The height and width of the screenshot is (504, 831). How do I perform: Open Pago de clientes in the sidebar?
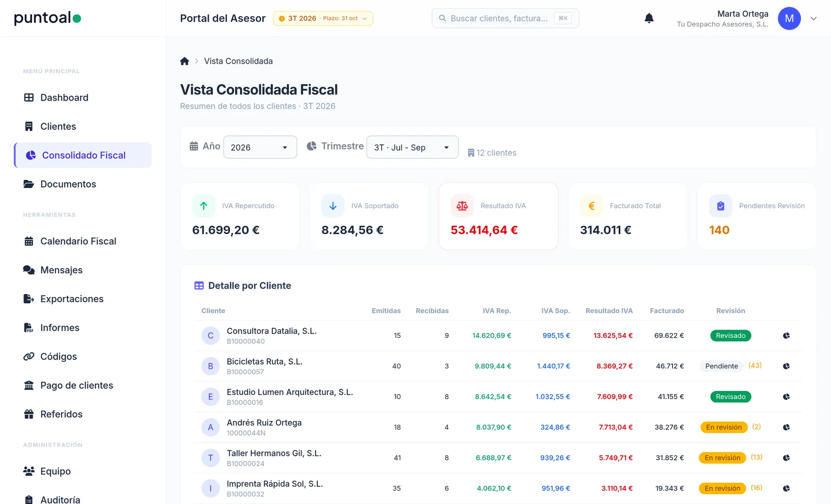[x=83, y=386]
